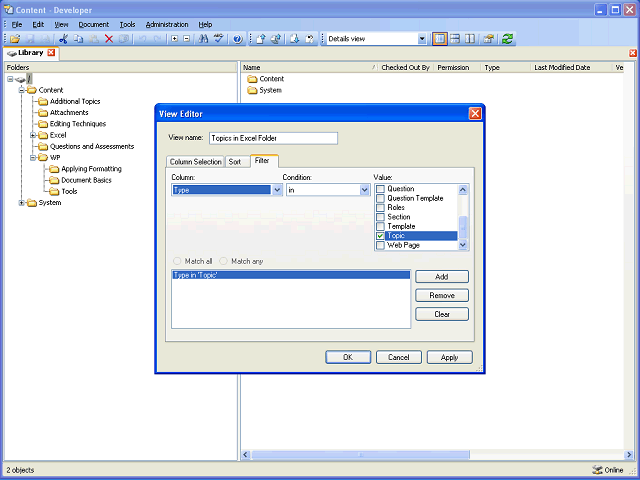This screenshot has height=480, width=640.
Task: Expand the System folder in tree
Action: 22,203
